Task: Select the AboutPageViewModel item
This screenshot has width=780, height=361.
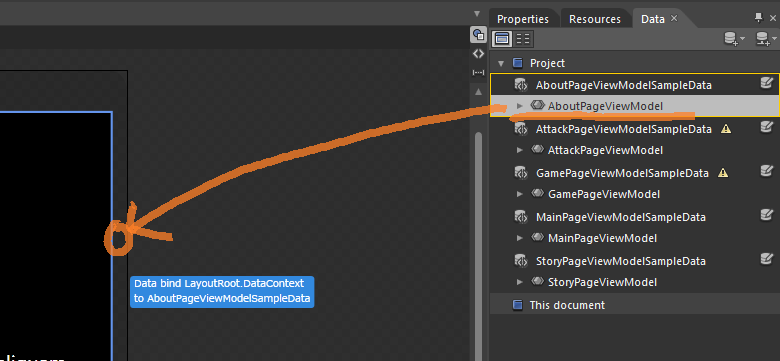Action: pyautogui.click(x=605, y=106)
